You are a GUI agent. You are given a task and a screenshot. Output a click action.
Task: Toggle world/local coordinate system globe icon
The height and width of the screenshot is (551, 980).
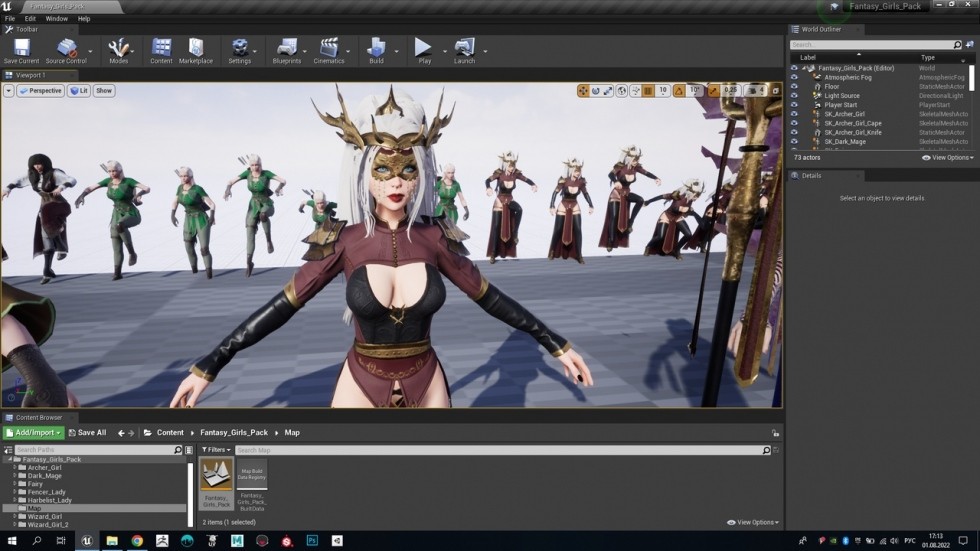(622, 91)
